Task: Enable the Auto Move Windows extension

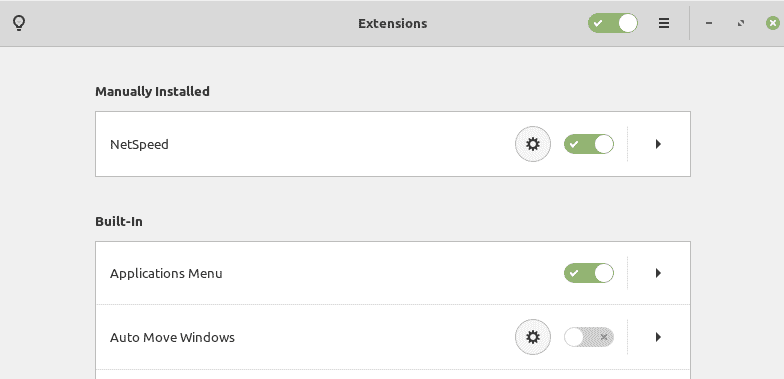Action: (589, 337)
